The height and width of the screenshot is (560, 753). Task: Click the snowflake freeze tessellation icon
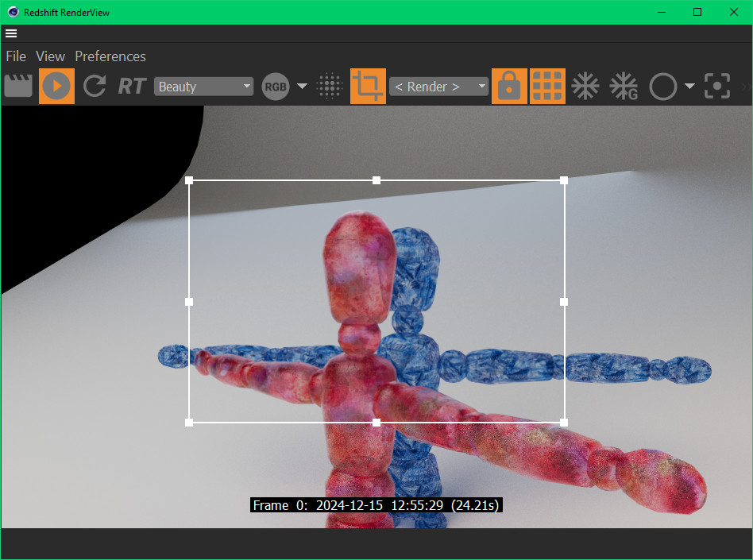coord(585,86)
